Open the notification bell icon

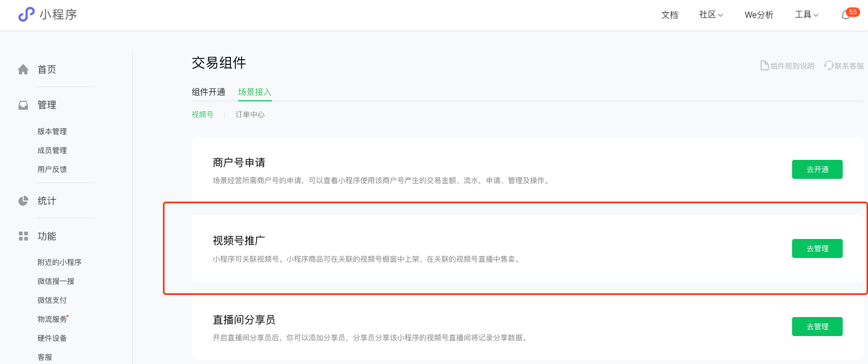(846, 15)
